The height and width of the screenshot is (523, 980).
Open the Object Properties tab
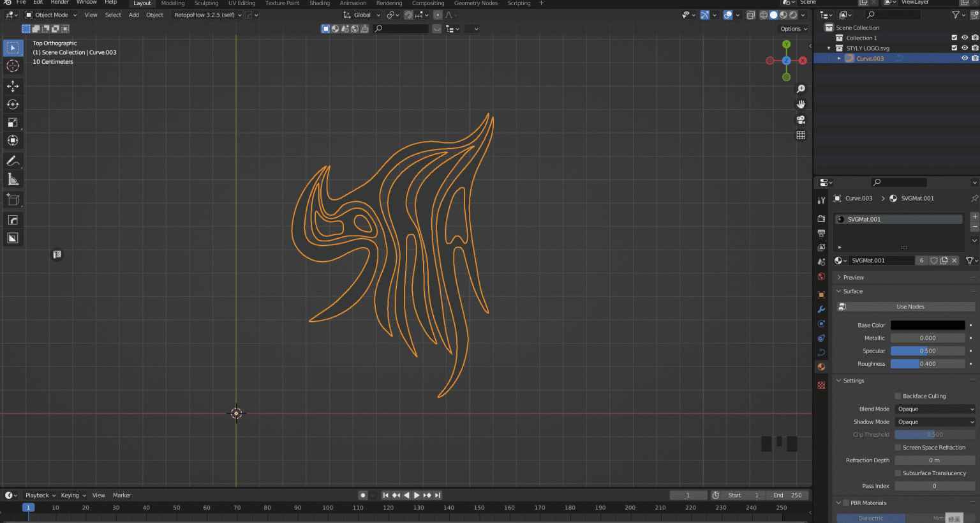(x=821, y=294)
